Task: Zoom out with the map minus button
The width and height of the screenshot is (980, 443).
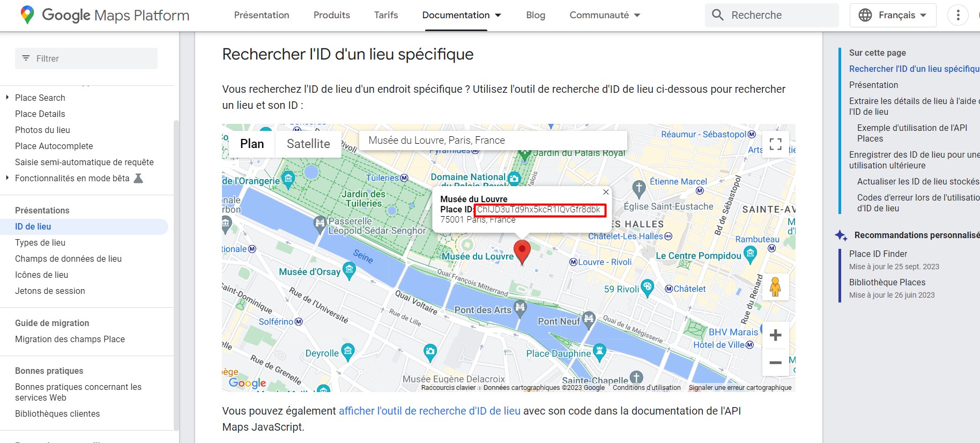Action: [x=775, y=363]
